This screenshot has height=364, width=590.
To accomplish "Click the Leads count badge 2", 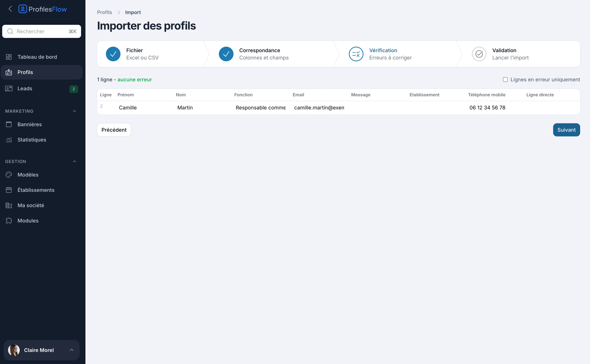I will tap(74, 89).
